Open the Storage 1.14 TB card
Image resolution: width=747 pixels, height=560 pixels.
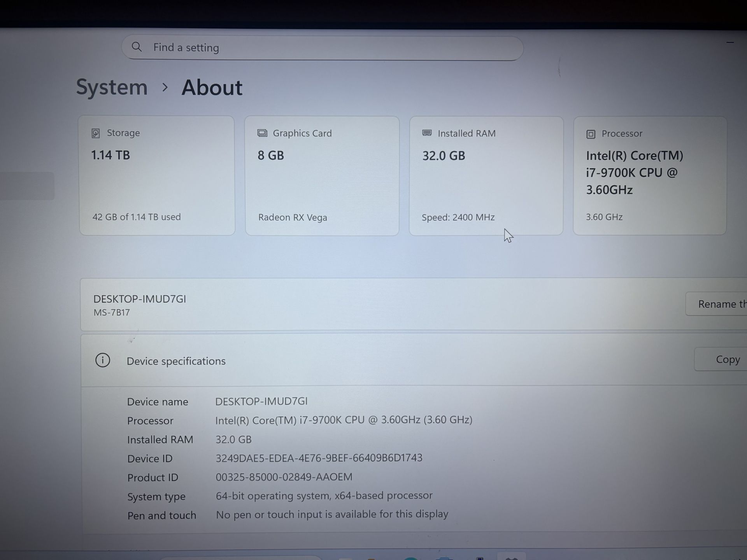[x=157, y=175]
